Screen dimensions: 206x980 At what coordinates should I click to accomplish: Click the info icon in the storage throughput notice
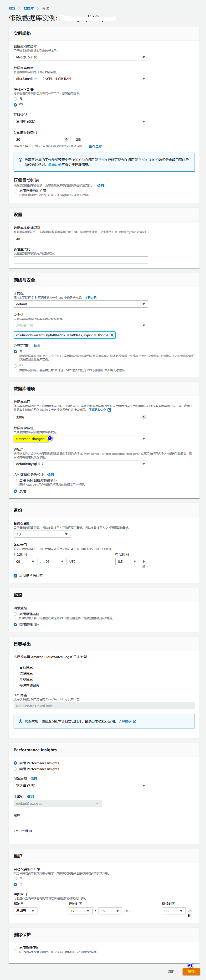(21, 160)
